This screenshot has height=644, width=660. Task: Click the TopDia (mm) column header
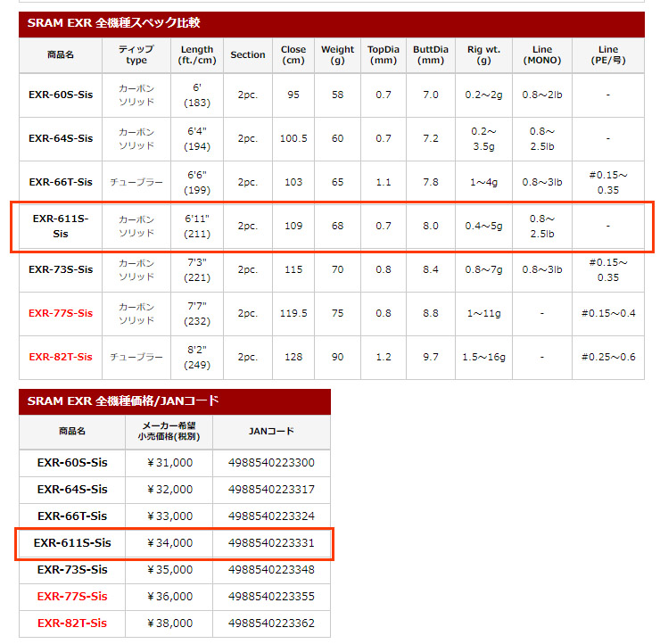point(384,54)
